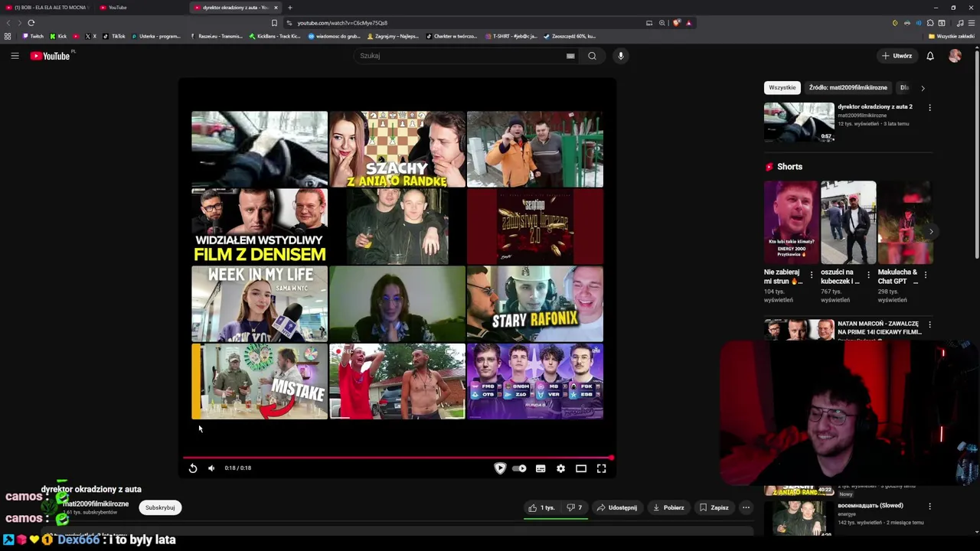Toggle the autoplay switch in player
Image resolution: width=980 pixels, height=551 pixels.
tap(519, 468)
